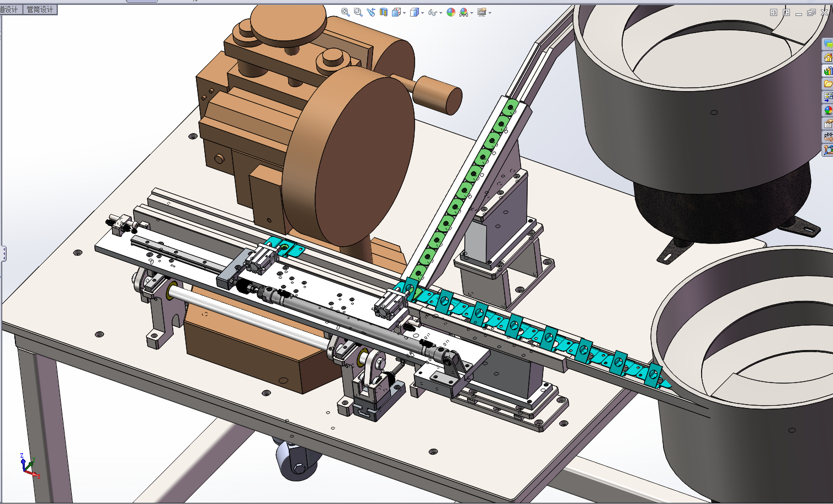The image size is (833, 504).
Task: Click the tile-left document window button
Action: coord(773,12)
